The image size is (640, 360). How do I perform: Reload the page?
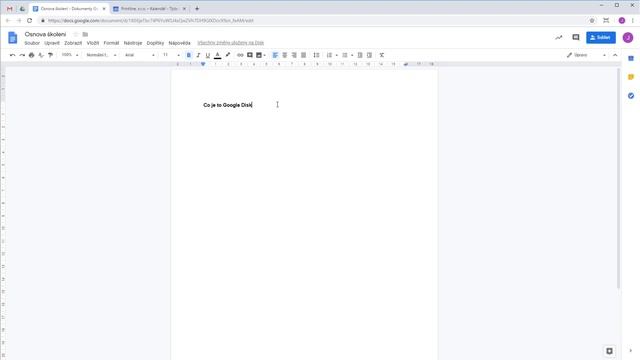pos(29,20)
